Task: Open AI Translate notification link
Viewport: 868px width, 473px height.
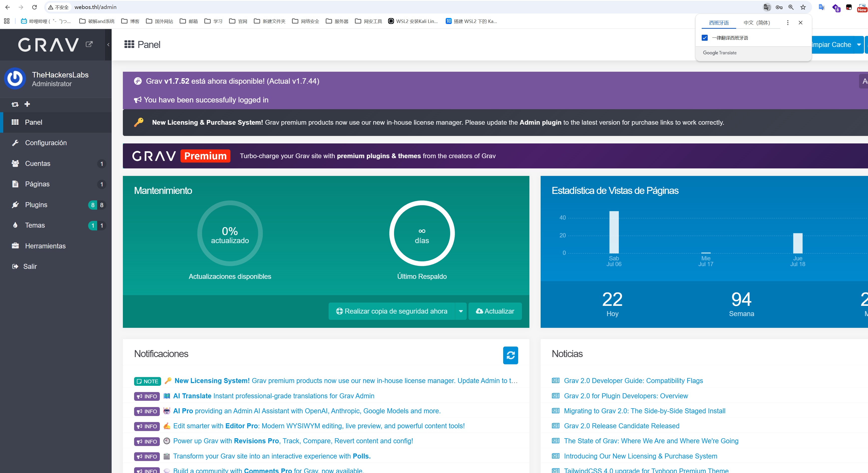Action: coord(274,396)
